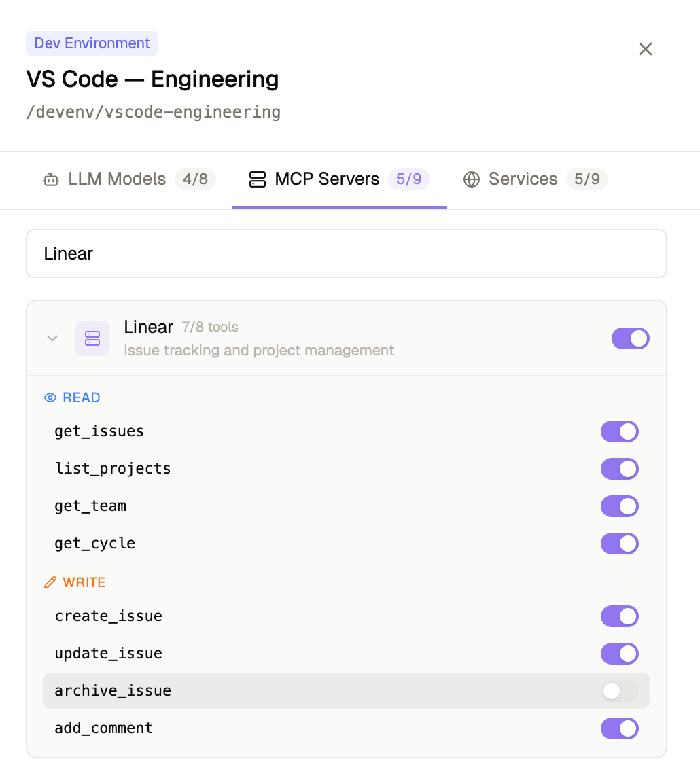Disable the get_cycle read toggle
Viewport: 700px width, 761px height.
click(x=619, y=543)
